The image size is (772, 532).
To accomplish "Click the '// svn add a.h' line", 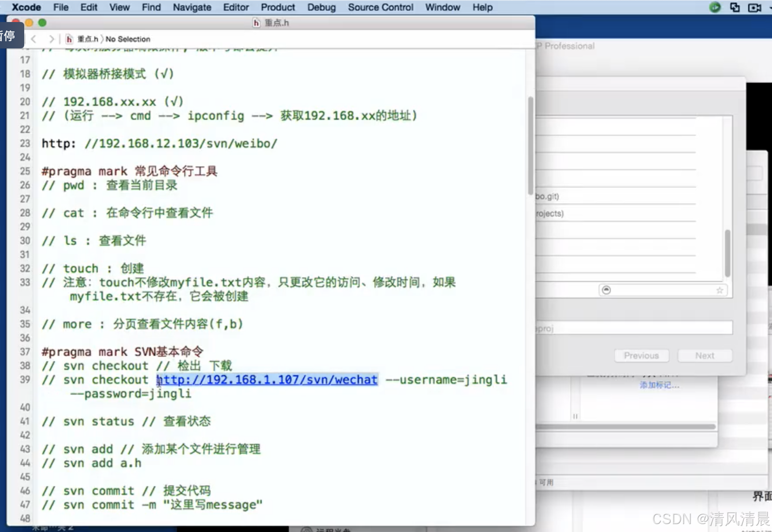I will [x=92, y=463].
